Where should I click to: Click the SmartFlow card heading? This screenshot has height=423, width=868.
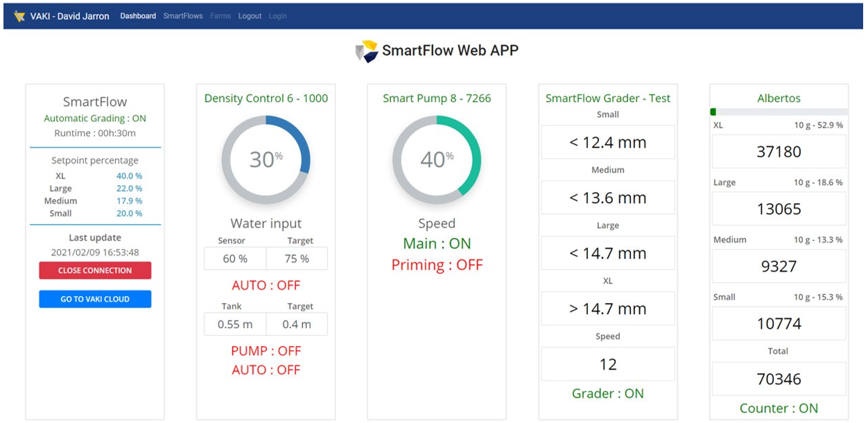pos(95,102)
